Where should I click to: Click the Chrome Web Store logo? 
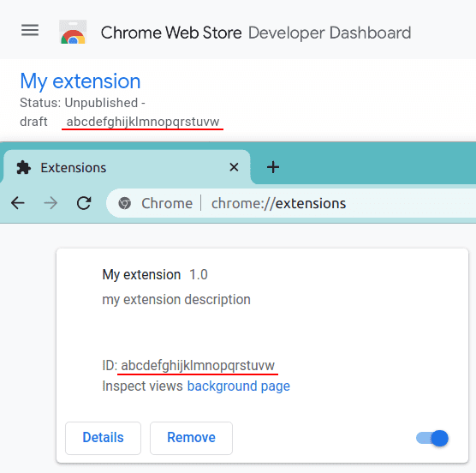[73, 32]
